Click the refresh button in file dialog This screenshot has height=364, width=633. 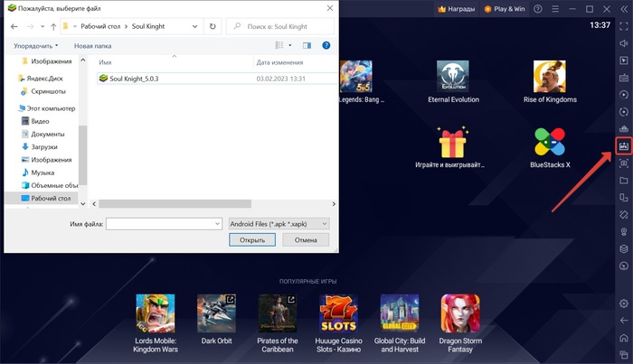click(x=213, y=26)
